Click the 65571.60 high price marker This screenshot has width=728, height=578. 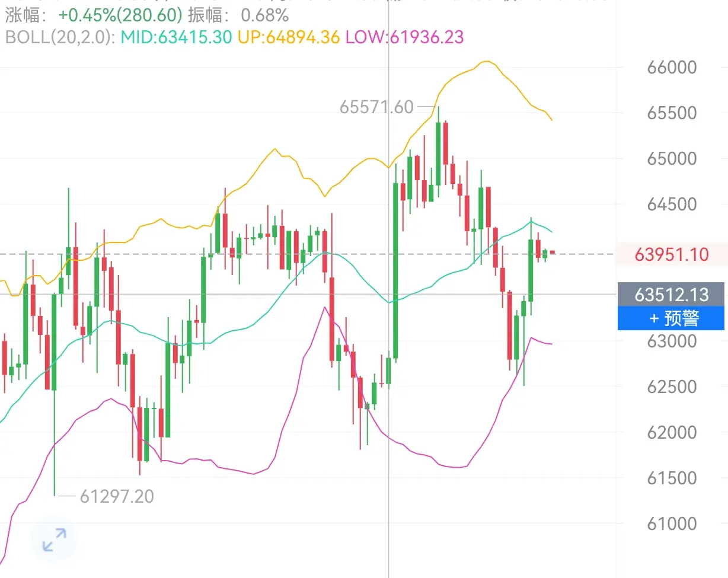point(376,107)
